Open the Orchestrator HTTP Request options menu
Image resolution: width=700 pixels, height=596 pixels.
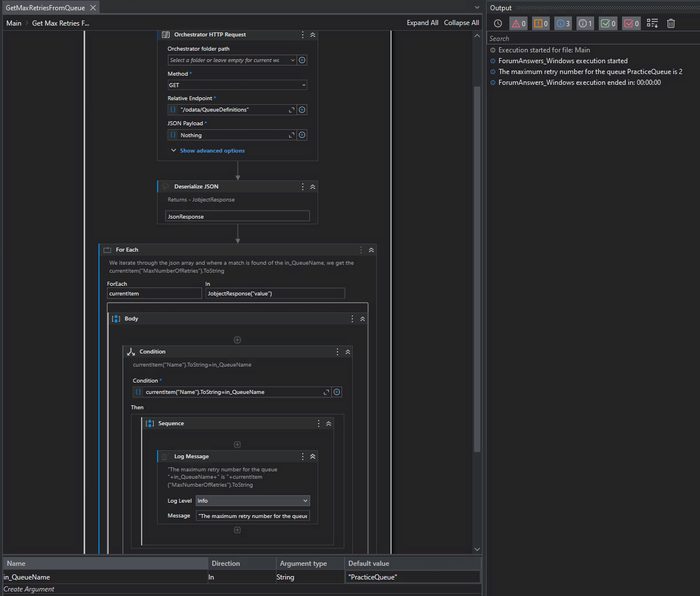(302, 35)
